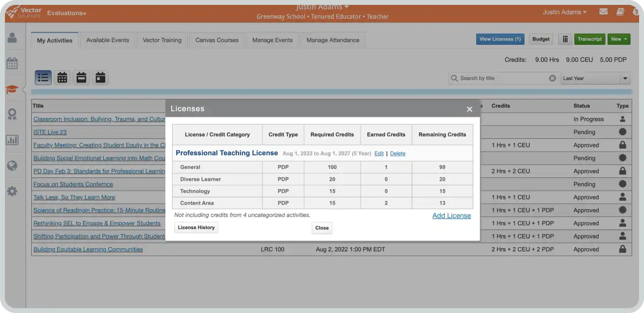This screenshot has width=644, height=313.
Task: Open the bar chart reports sidebar icon
Action: 12,140
